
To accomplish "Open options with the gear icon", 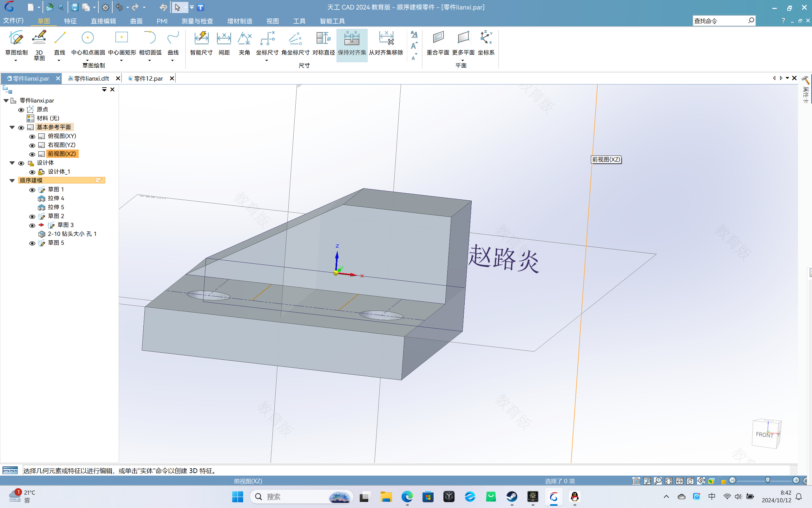I will tap(105, 7).
